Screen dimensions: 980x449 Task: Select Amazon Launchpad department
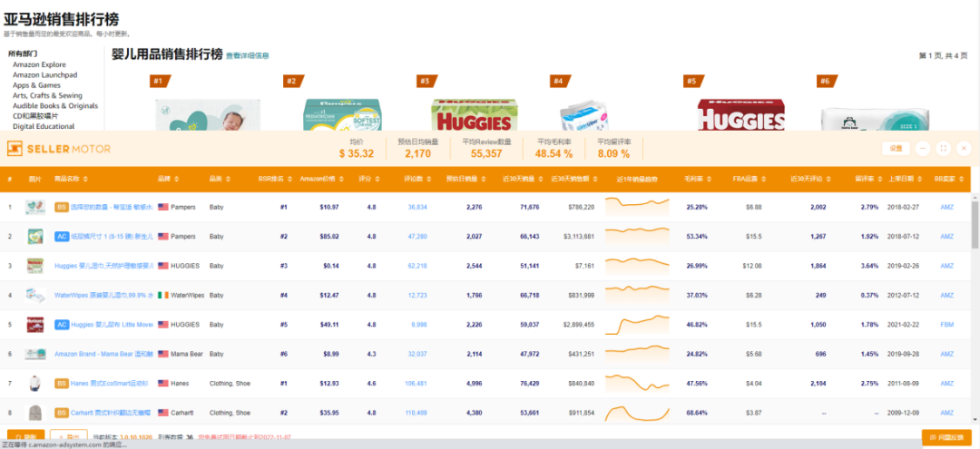(45, 75)
